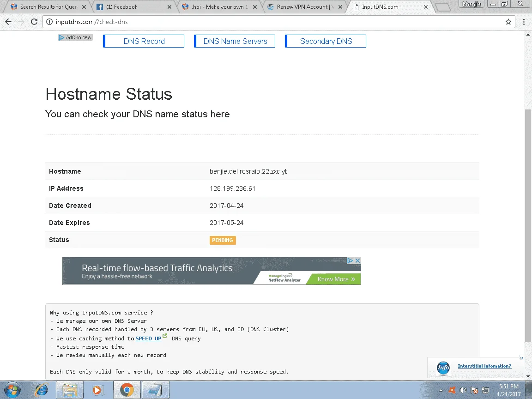The height and width of the screenshot is (399, 532).
Task: Click the volume speaker tray icon
Action: click(x=463, y=391)
